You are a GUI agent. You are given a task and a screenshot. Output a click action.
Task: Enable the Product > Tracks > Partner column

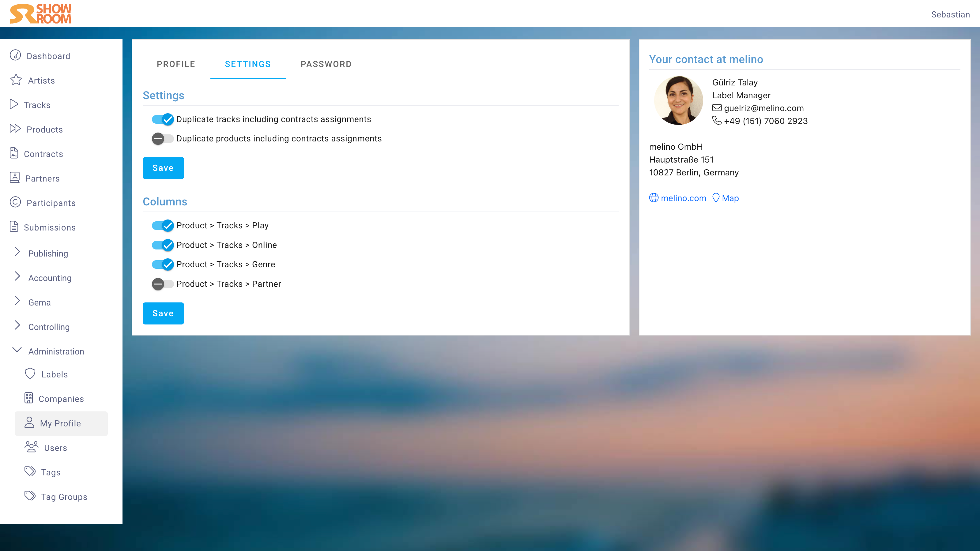pos(162,284)
